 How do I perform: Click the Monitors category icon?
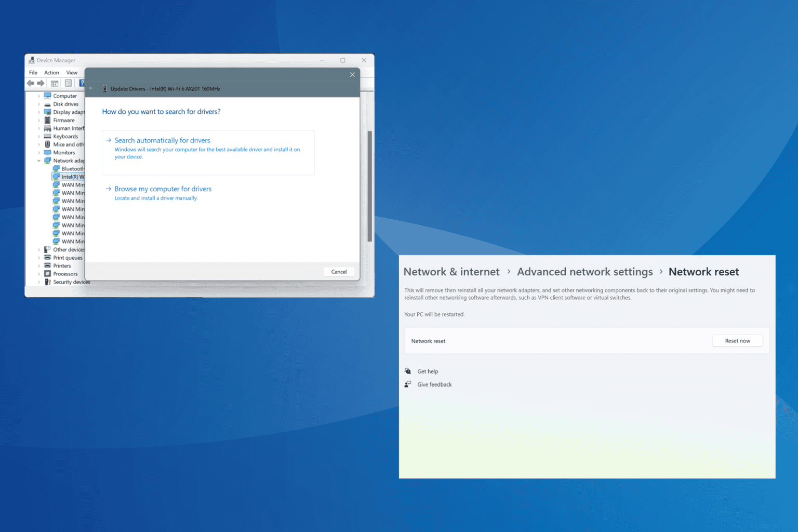pos(47,152)
